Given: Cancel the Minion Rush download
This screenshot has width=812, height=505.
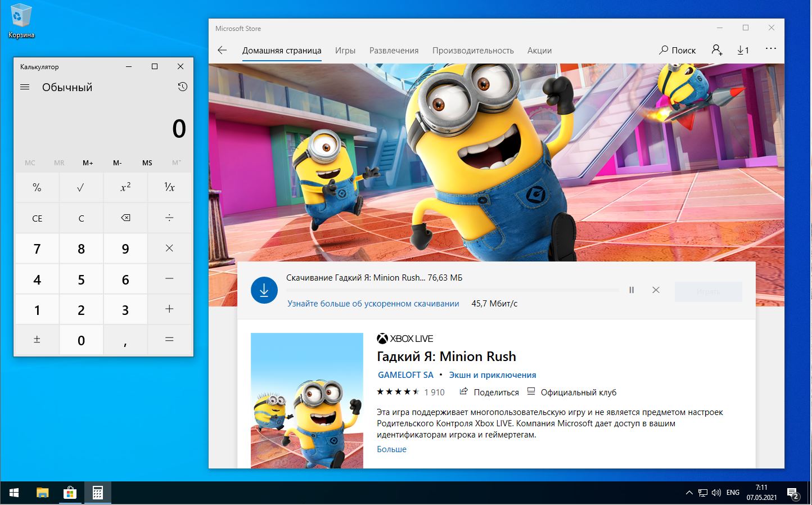Looking at the screenshot, I should coord(656,290).
